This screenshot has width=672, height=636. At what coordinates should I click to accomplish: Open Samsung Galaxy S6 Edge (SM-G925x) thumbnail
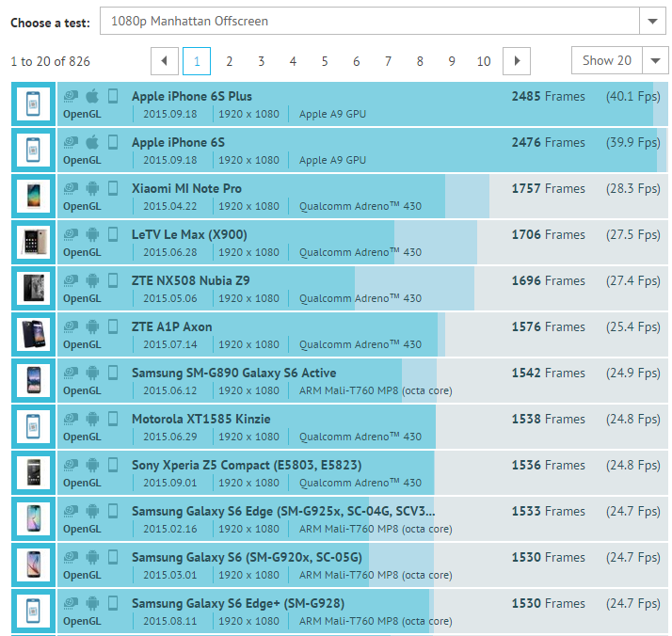pos(34,519)
